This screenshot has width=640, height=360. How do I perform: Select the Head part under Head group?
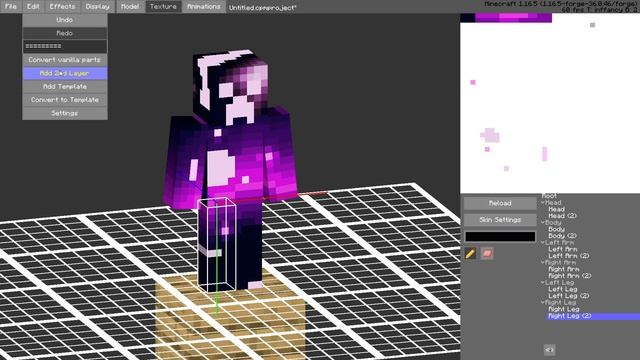tap(557, 209)
